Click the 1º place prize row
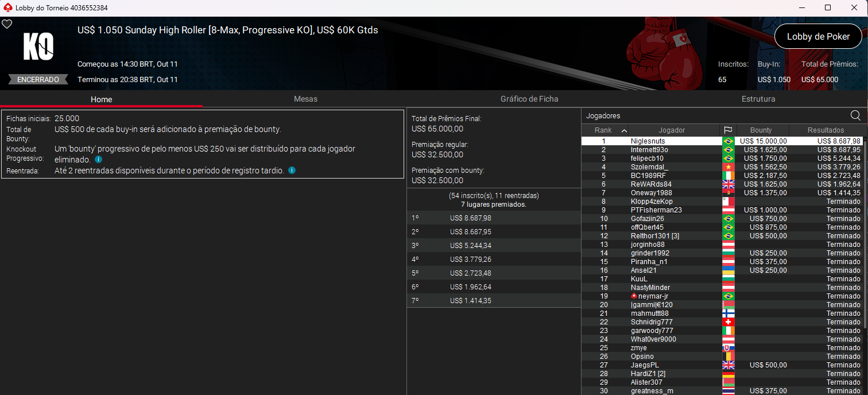Image resolution: width=868 pixels, height=395 pixels. 494,218
